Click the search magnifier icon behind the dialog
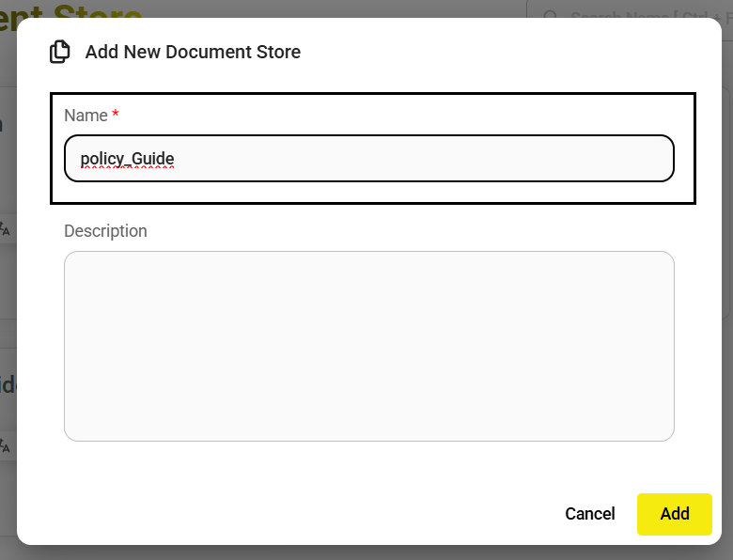The image size is (733, 560). point(552,17)
